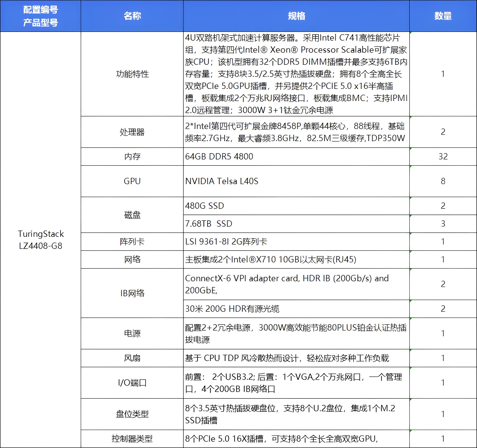This screenshot has width=477, height=448.
Task: Select the IB网络 name cell
Action: (x=132, y=293)
